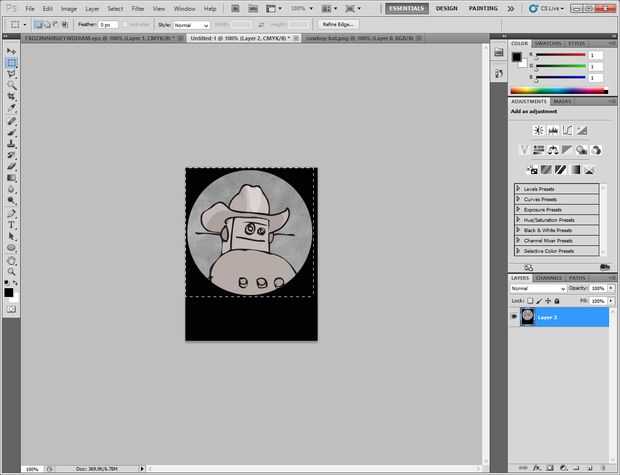
Task: Add a Channel Mixer adjustment
Action: pos(596,150)
